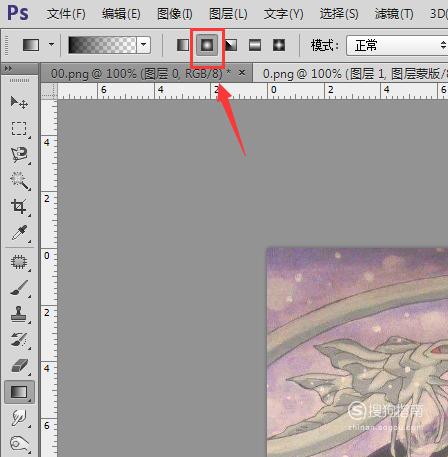Click the gradient preview swatch
Viewport: 448px width, 457px height.
(102, 45)
